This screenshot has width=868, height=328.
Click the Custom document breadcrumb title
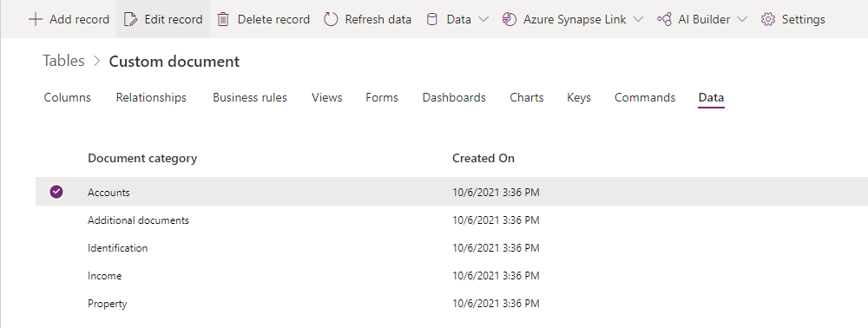[x=174, y=62]
